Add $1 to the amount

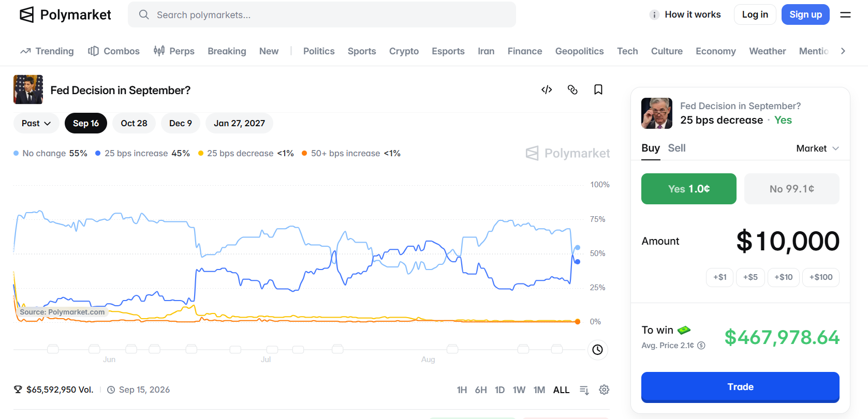[719, 277]
